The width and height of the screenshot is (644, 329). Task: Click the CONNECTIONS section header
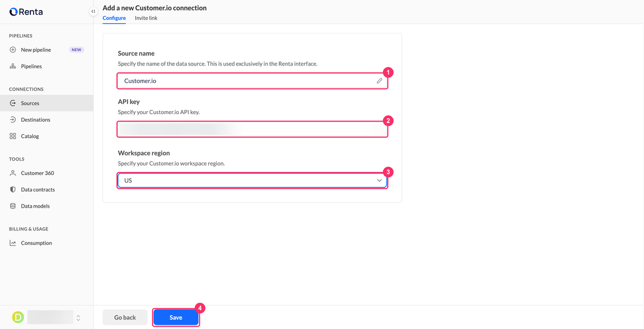point(26,89)
